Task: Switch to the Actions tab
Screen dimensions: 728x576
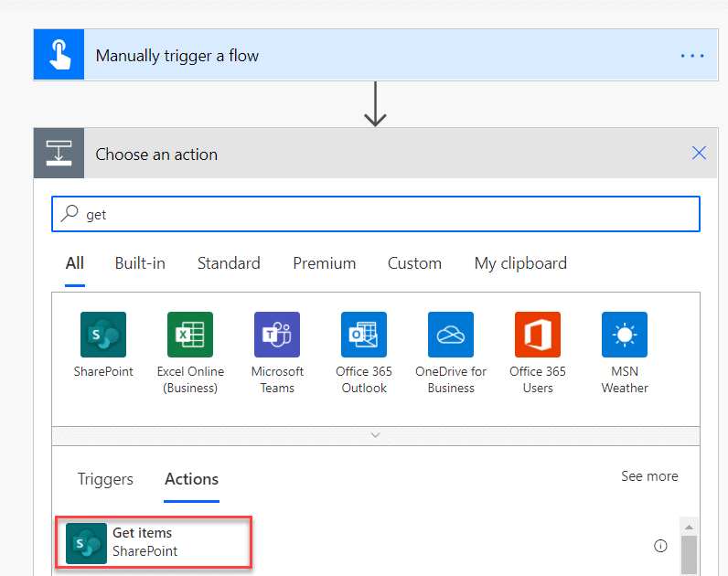Action: pos(191,479)
